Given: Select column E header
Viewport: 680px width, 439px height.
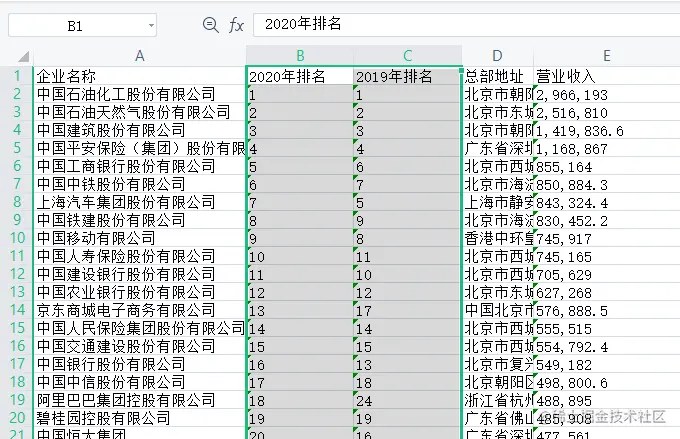Looking at the screenshot, I should [607, 56].
